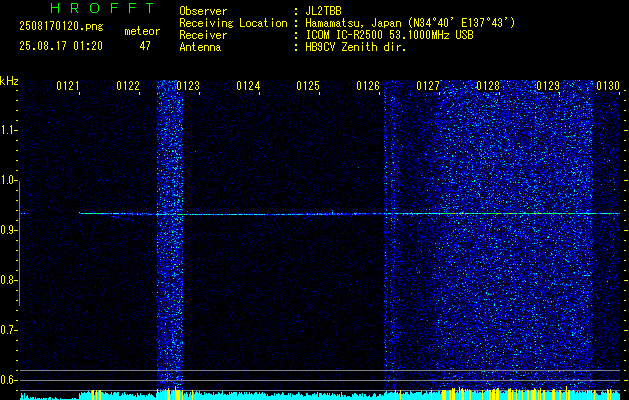The height and width of the screenshot is (400, 629).
Task: Select the filename 2508170120.png
Action: (x=61, y=26)
